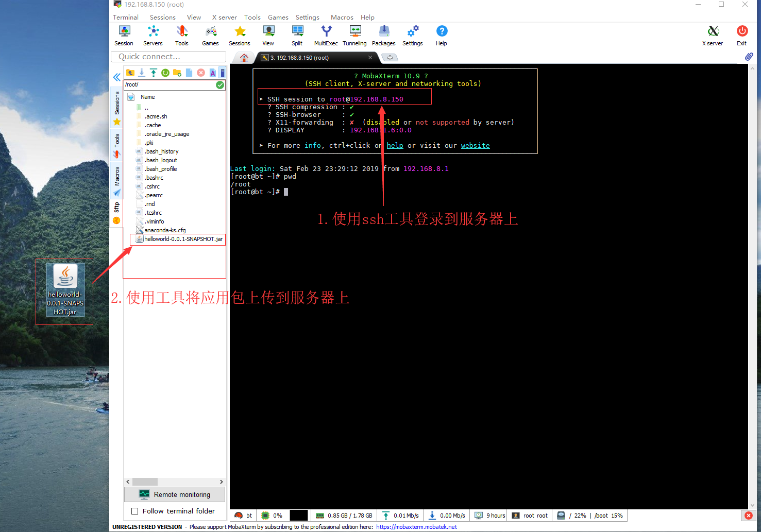This screenshot has width=761, height=532.
Task: Click the SFTP horizontal scrollbar right arrow
Action: coord(222,482)
